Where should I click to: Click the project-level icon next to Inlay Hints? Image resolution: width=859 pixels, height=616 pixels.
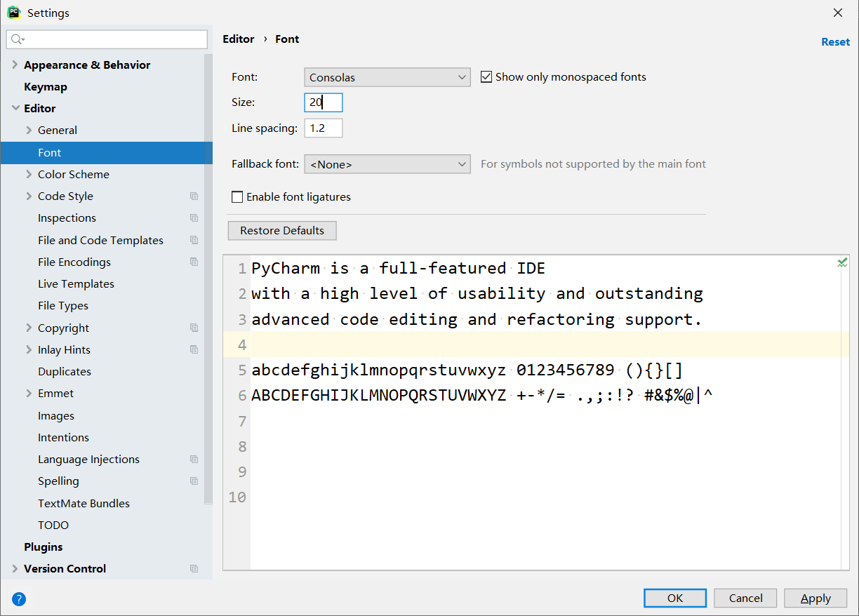194,349
